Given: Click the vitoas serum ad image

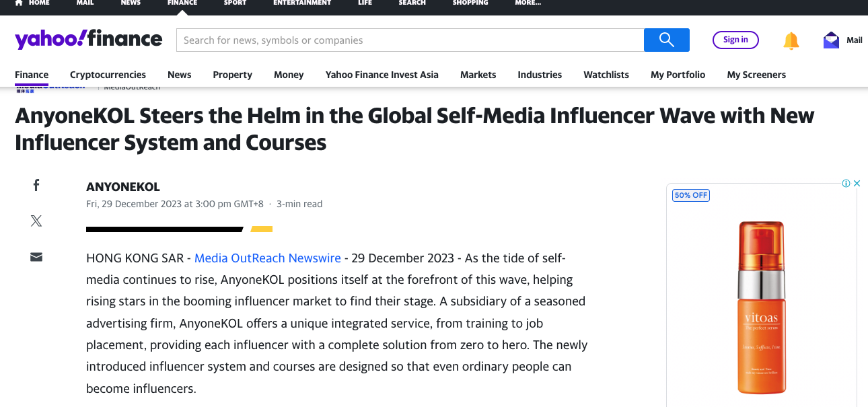Looking at the screenshot, I should click(761, 307).
